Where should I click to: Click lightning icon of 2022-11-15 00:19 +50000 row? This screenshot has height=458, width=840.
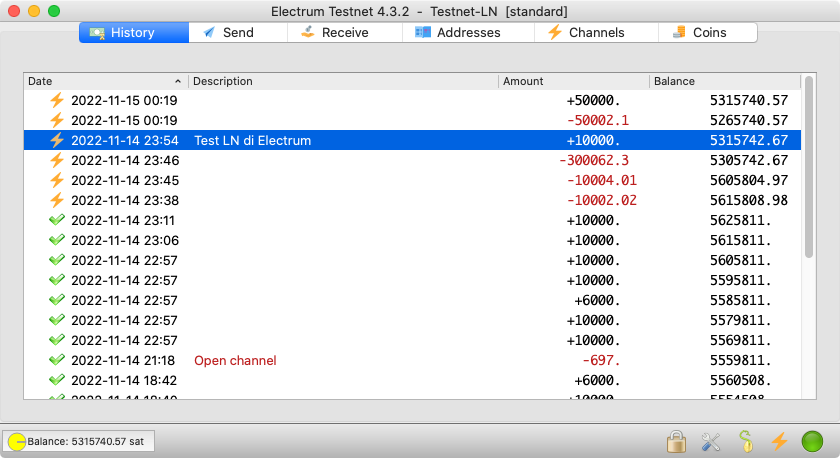click(x=57, y=100)
